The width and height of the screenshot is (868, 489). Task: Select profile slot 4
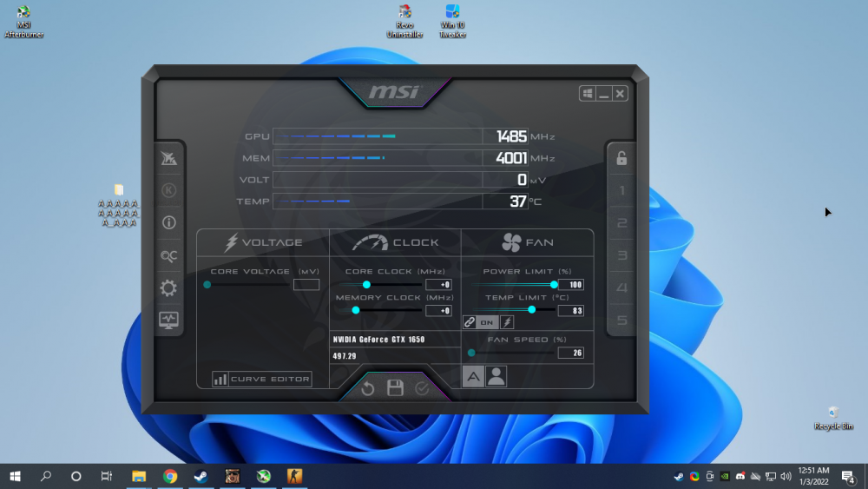(x=621, y=287)
